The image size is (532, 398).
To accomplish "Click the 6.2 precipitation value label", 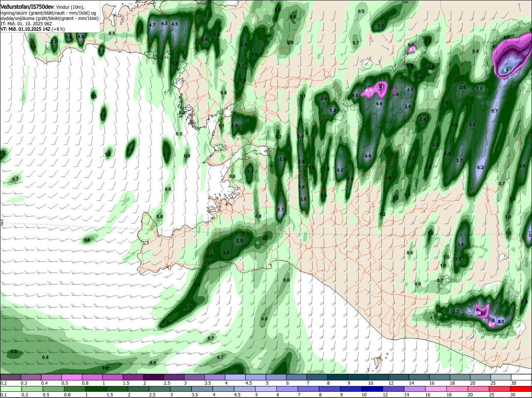I will pos(480,167).
